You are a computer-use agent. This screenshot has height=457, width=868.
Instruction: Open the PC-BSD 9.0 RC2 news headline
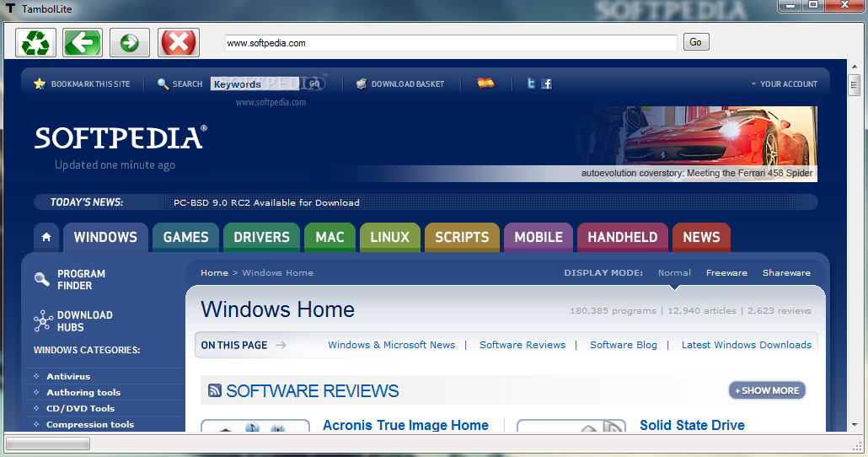tap(266, 202)
